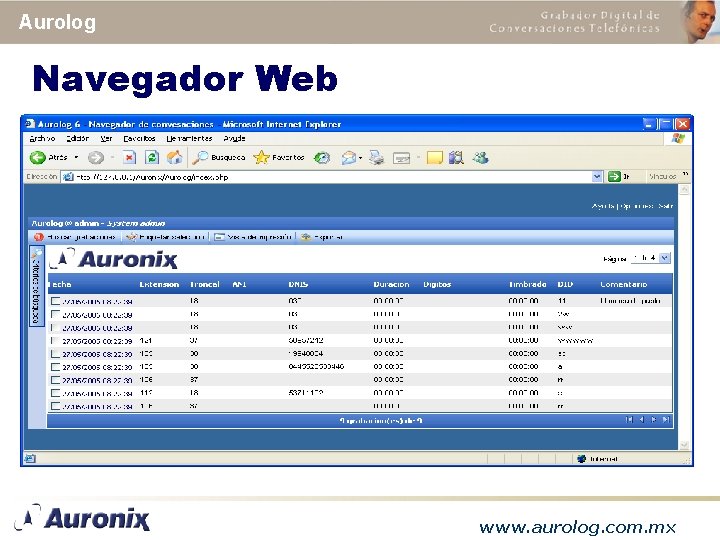
Task: Click the Eliminar grabaciones toolbar button
Action: point(74,237)
